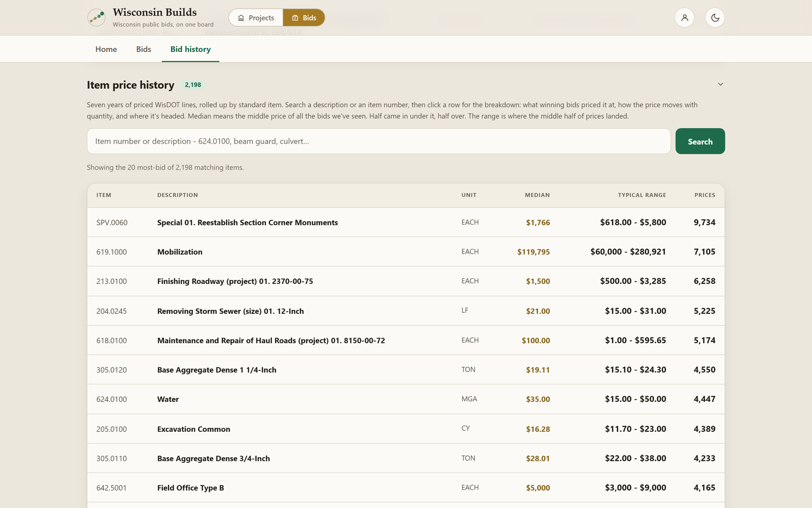
Task: Toggle dark mode with the moon icon
Action: pos(715,17)
